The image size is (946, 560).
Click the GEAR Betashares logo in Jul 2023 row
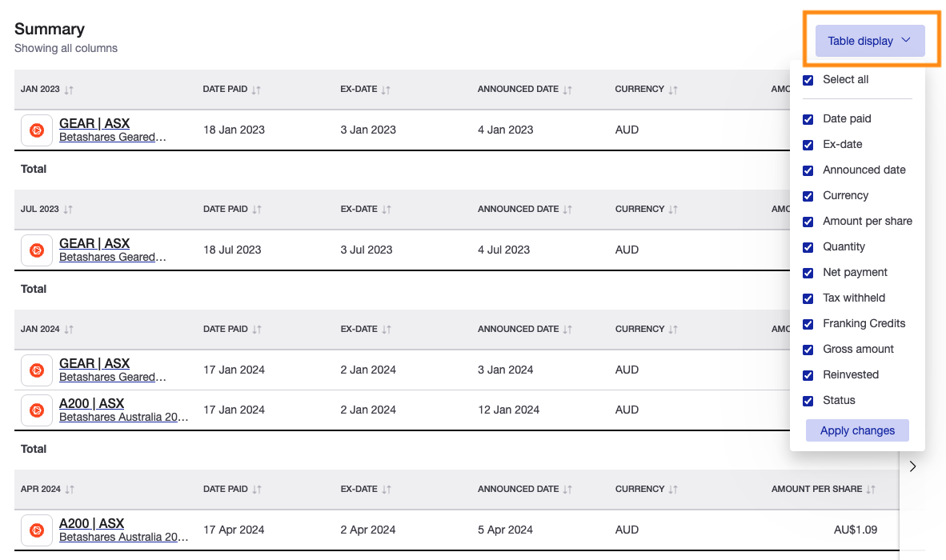pyautogui.click(x=36, y=250)
